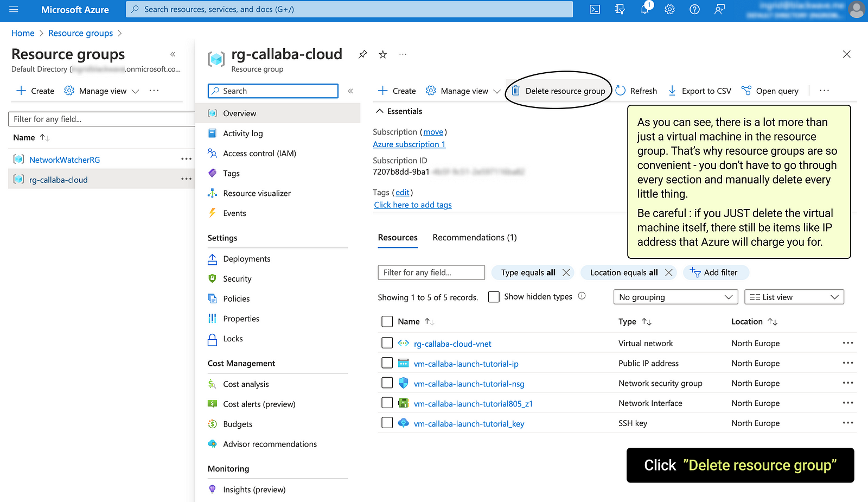Expand Manage view in rg-callaba-cloud toolbar
The height and width of the screenshot is (502, 868).
click(463, 91)
